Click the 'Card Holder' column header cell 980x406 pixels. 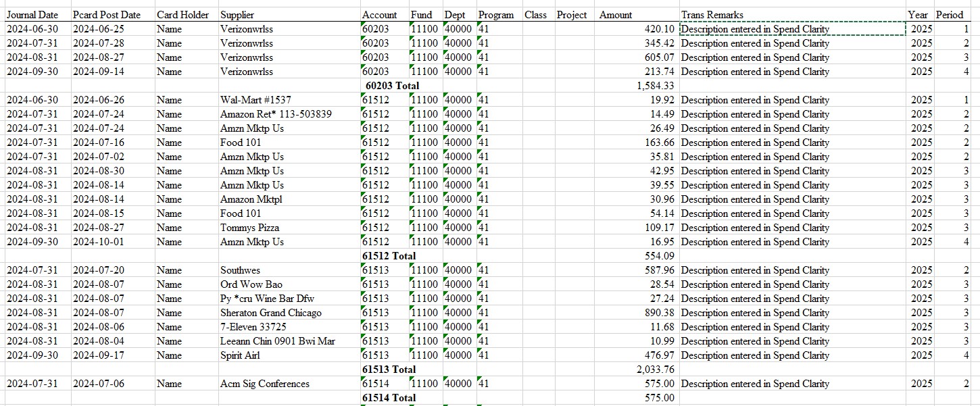[x=187, y=14]
